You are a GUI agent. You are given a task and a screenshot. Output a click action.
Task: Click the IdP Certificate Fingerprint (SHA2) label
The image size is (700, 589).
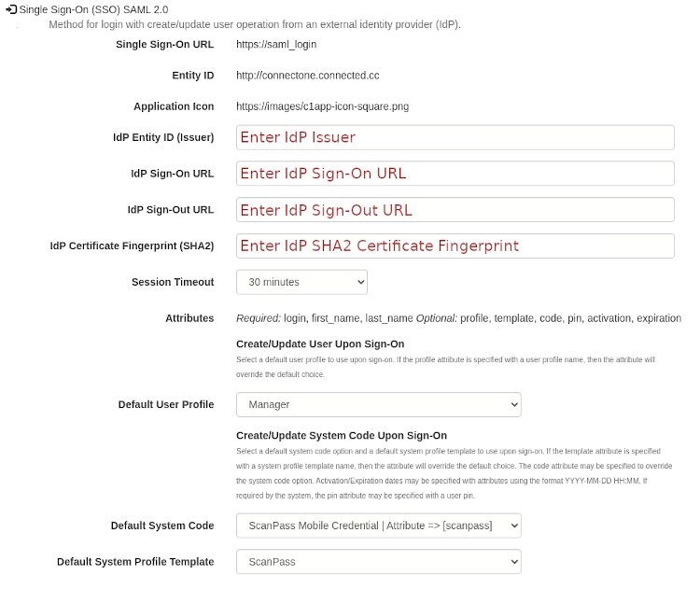(132, 246)
